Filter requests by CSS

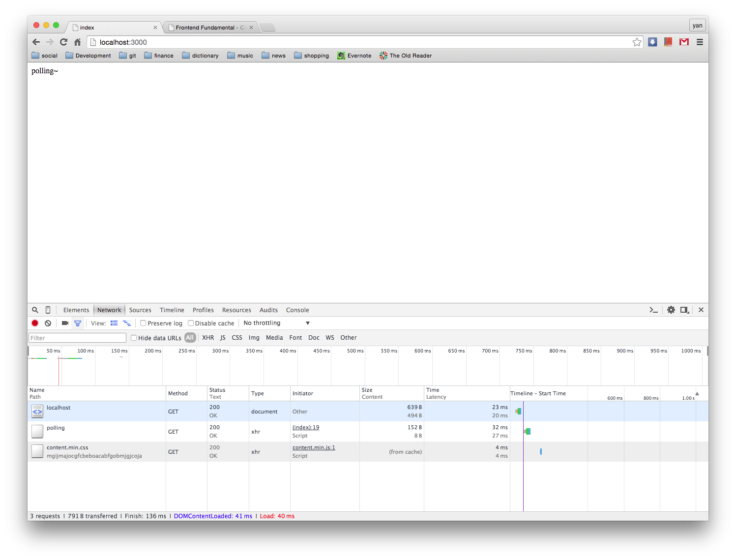coord(237,338)
